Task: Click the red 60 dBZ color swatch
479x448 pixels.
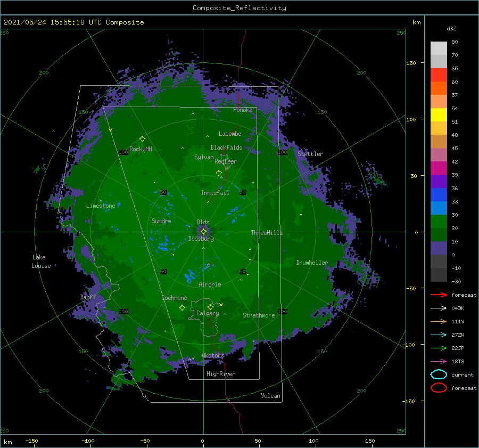Action: (439, 75)
